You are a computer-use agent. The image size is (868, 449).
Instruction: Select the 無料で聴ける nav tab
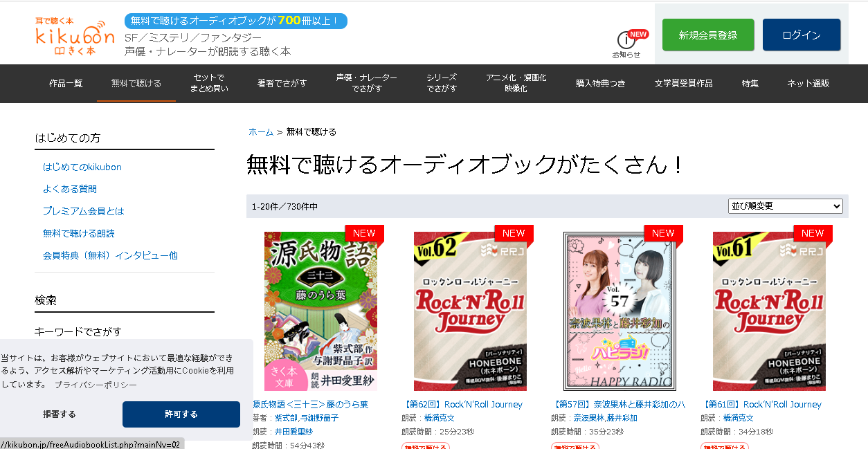(x=136, y=84)
